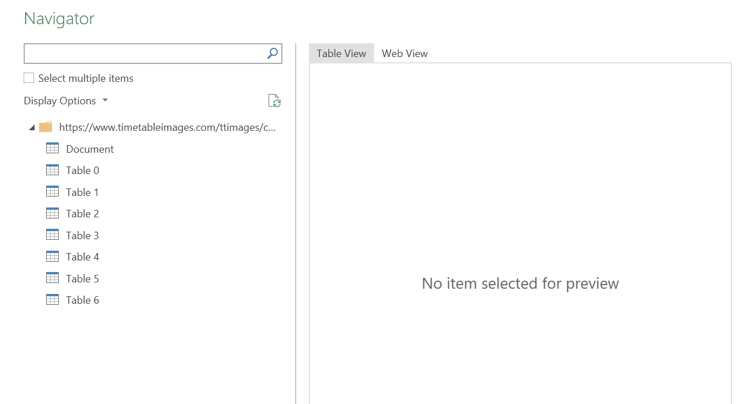Screen dimensions: 736x404
Task: Click the magnifier search icon
Action: click(272, 54)
